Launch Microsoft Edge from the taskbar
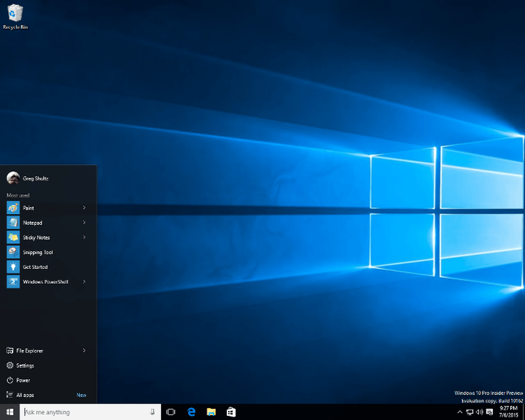 pyautogui.click(x=191, y=412)
